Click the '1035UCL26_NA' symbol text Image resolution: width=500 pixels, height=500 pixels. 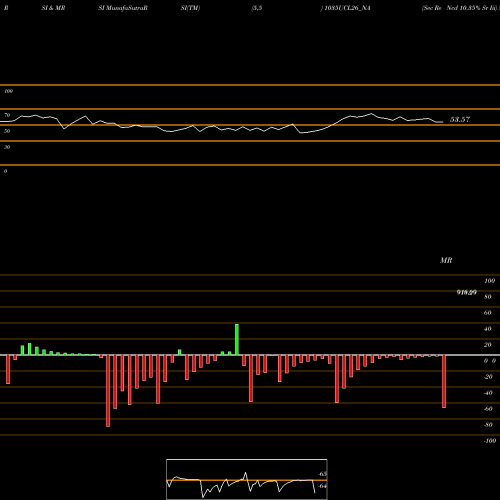[x=347, y=8]
